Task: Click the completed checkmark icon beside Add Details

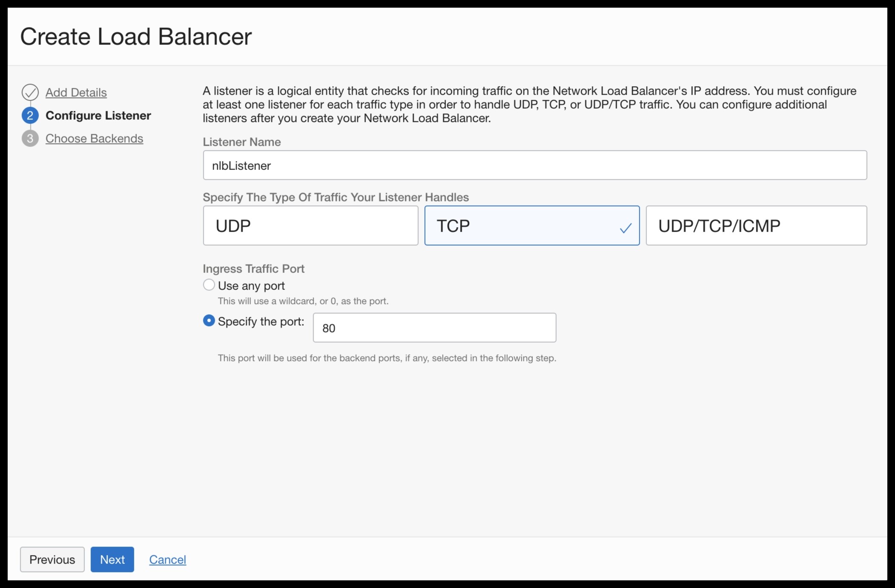Action: click(x=30, y=91)
